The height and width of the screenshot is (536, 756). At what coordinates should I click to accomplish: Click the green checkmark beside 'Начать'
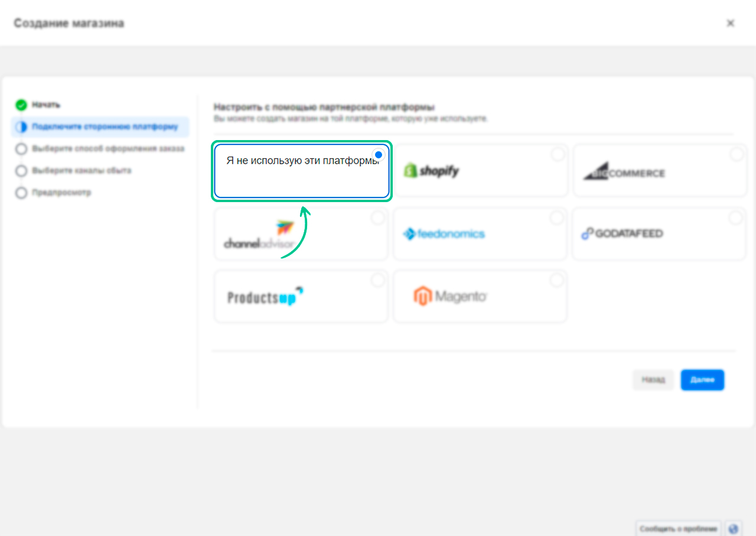coord(21,105)
